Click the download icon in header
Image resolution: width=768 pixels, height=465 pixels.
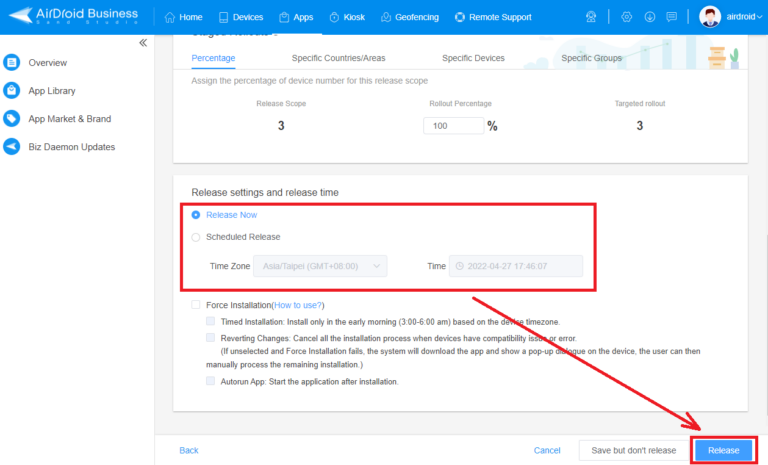(x=649, y=17)
